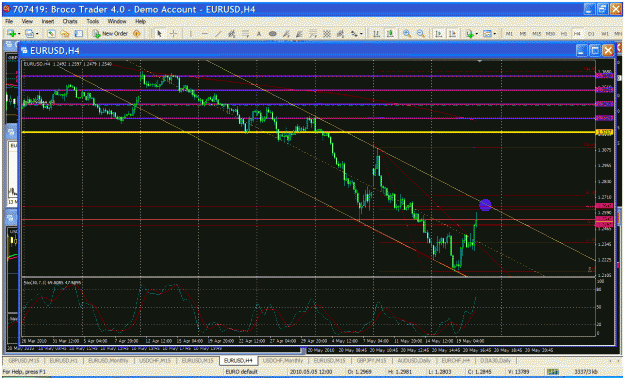Open the chart templates icon
This screenshot has height=378, width=625.
click(x=487, y=34)
